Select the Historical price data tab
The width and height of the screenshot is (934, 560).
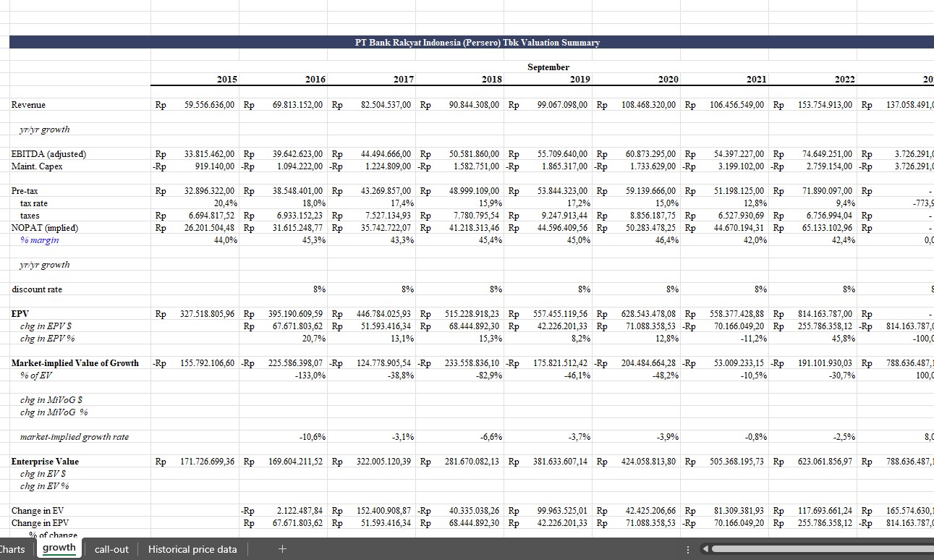[x=192, y=549]
